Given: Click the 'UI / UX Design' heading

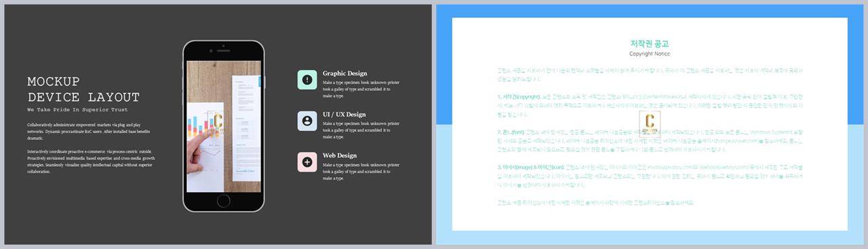Looking at the screenshot, I should (344, 115).
